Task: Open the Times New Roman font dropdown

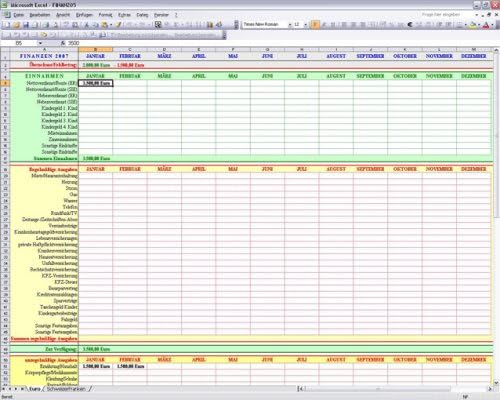Action: point(290,25)
